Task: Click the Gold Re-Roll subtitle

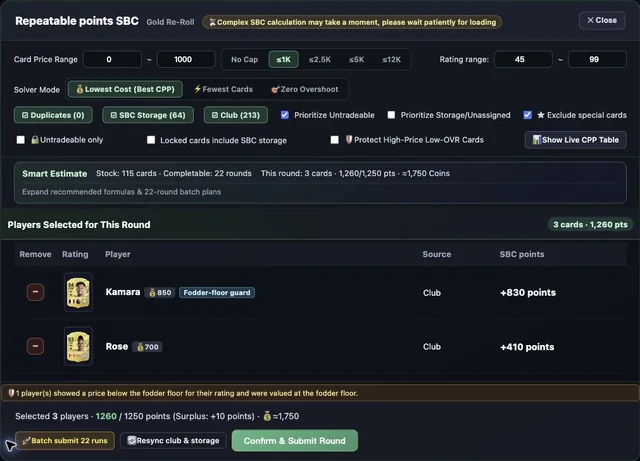Action: (x=171, y=22)
